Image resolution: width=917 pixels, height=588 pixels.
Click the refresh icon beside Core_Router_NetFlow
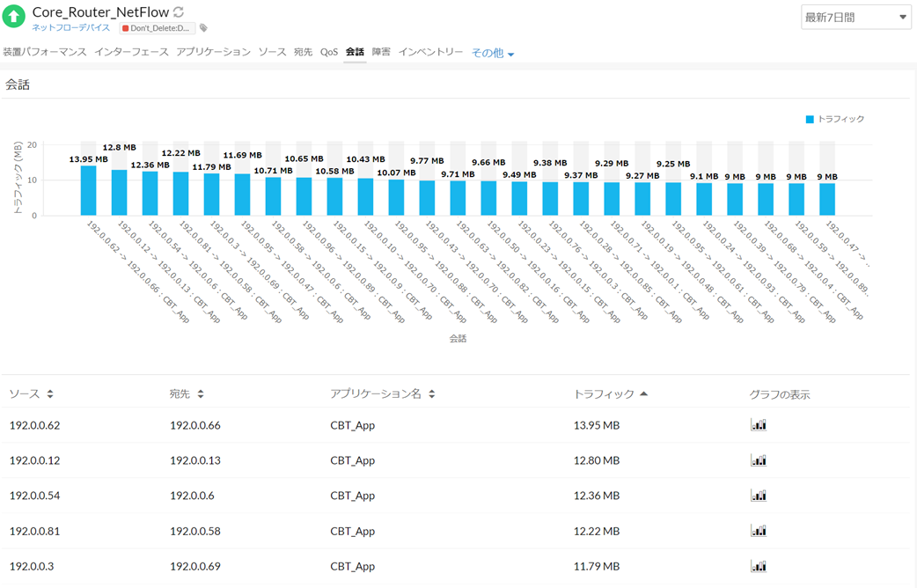click(179, 12)
